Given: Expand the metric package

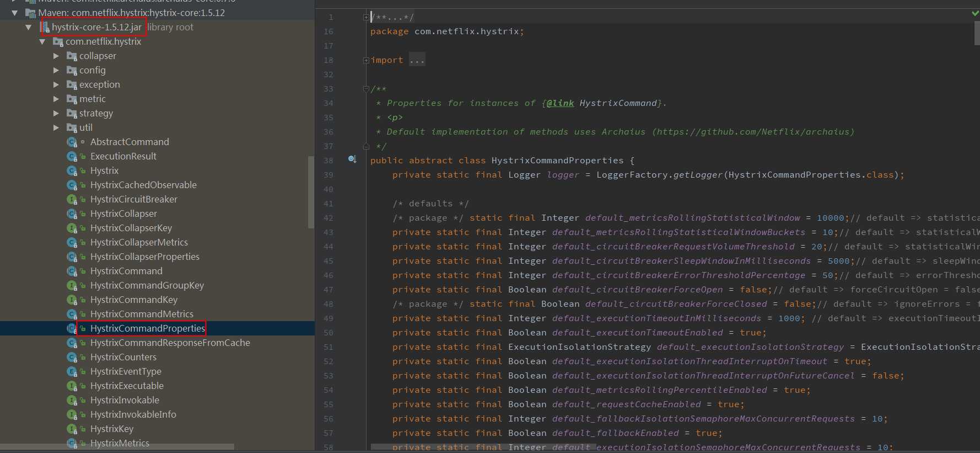Looking at the screenshot, I should 56,99.
